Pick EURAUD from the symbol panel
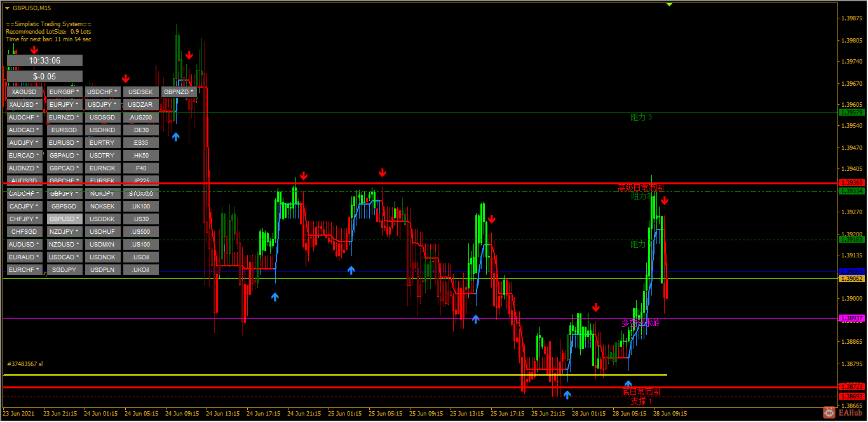The image size is (868, 422). click(24, 257)
